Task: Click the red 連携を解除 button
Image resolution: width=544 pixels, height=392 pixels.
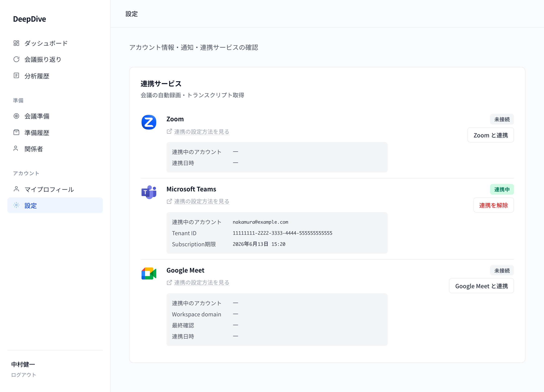Action: pyautogui.click(x=493, y=205)
